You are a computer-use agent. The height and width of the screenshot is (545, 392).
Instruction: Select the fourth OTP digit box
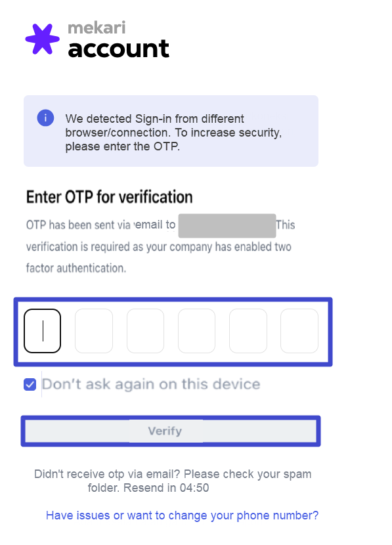click(x=197, y=331)
